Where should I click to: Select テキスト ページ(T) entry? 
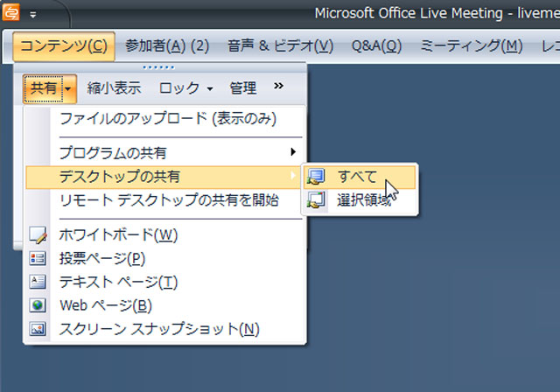pyautogui.click(x=118, y=283)
